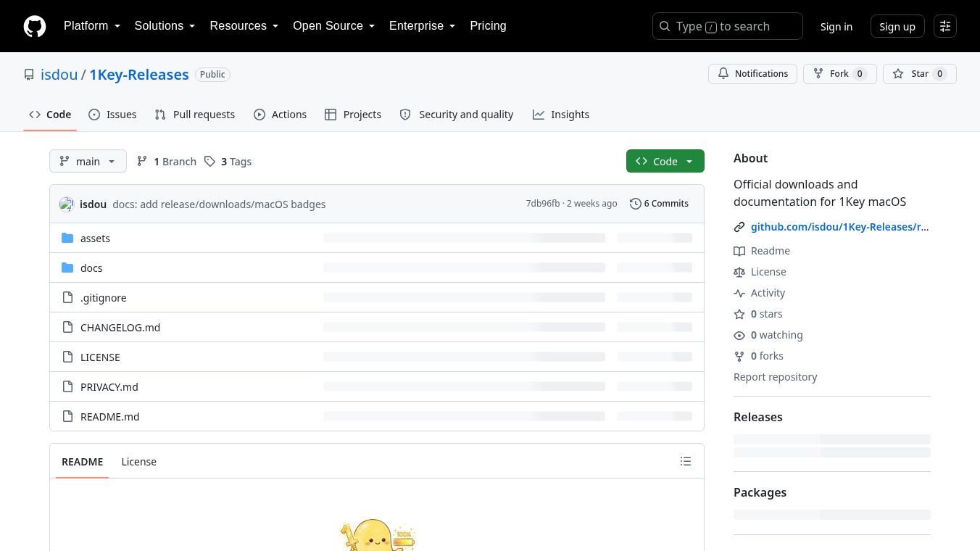Select the License tab in file viewer

[x=139, y=462]
